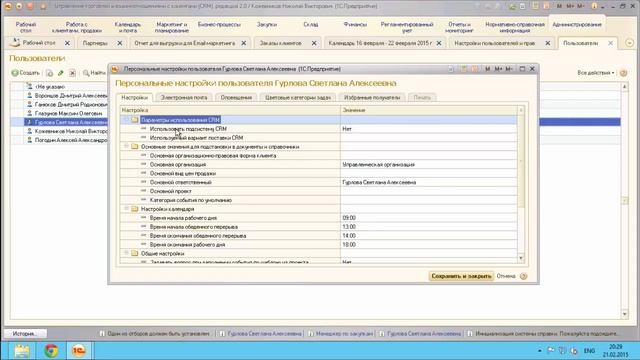Click the Отмена button in dialog
640x360 pixels.
506,276
